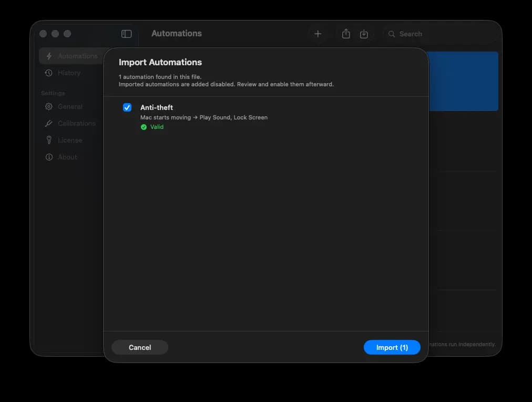Open About in the sidebar

coord(67,157)
